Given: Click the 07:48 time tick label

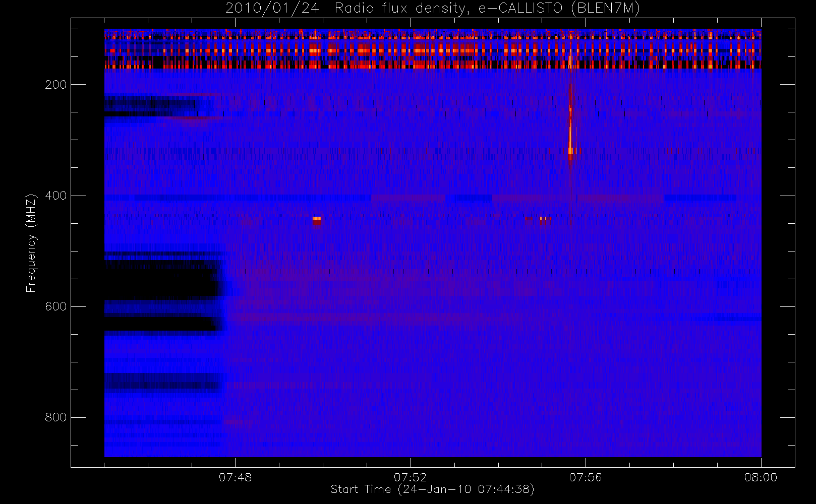Looking at the screenshot, I should [235, 477].
